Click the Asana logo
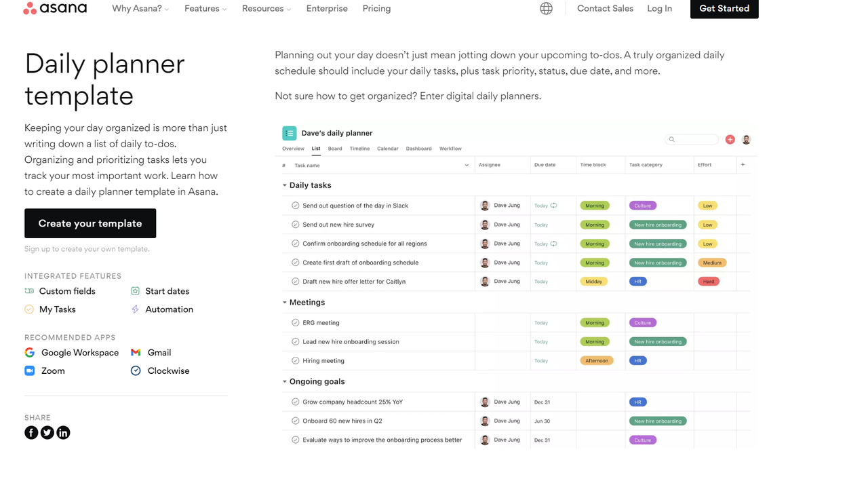This screenshot has width=868, height=479. 55,8
